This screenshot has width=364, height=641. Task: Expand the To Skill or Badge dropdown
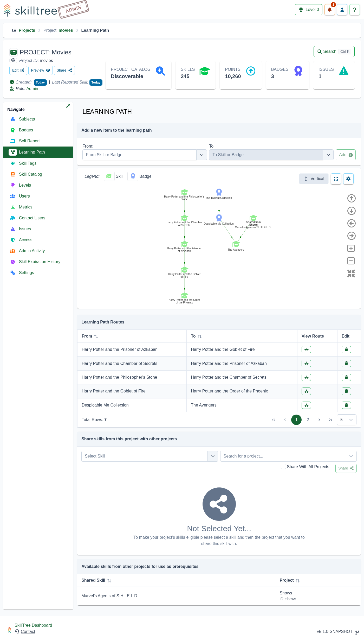328,155
